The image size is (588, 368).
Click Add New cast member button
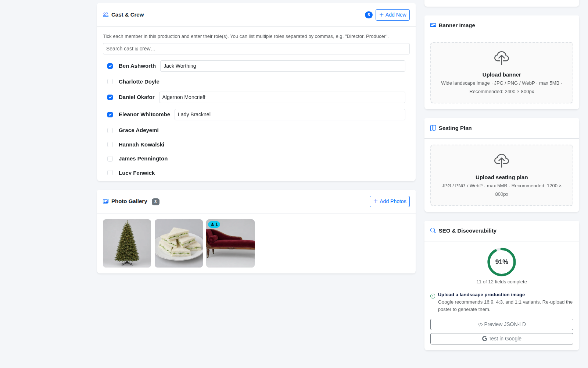(392, 15)
